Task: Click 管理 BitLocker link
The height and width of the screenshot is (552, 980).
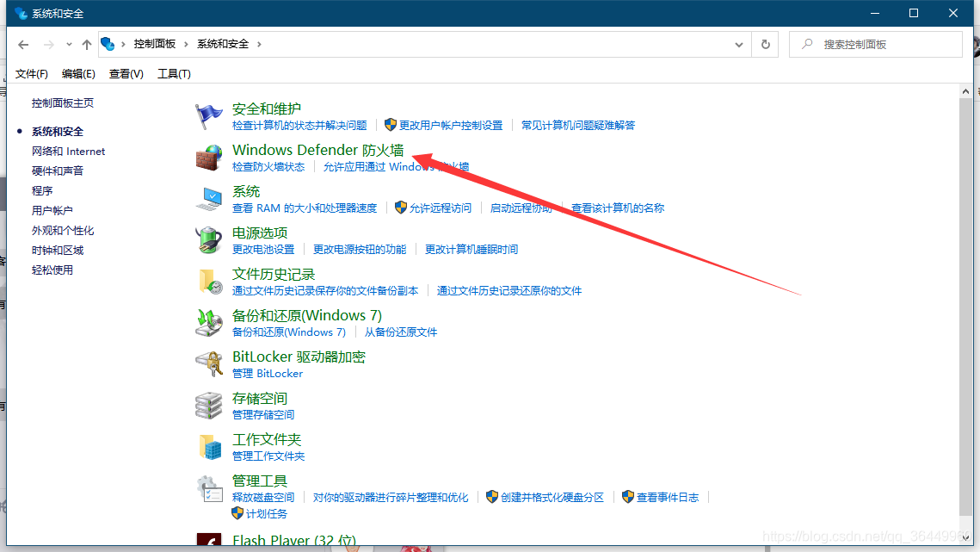Action: [x=268, y=373]
